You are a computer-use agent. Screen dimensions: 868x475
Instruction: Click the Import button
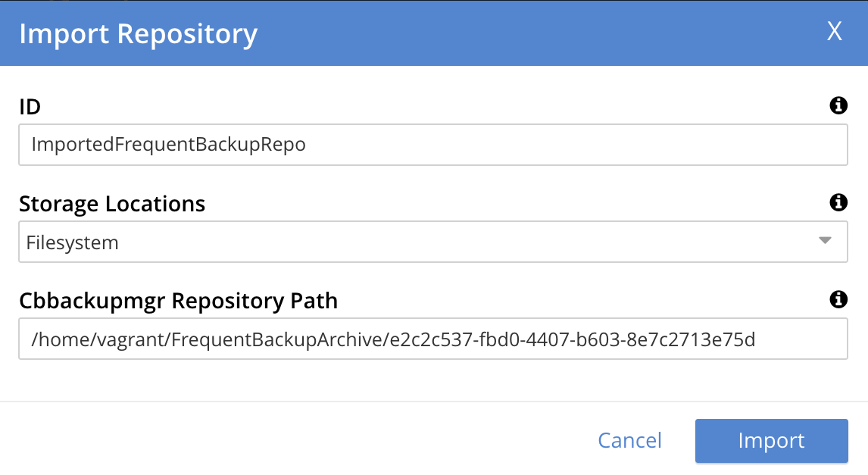point(771,440)
